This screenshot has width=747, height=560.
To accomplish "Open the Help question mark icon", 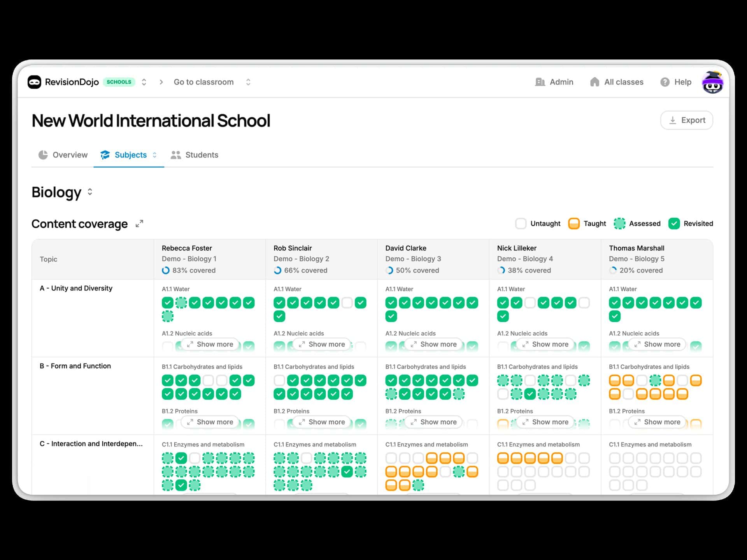I will (x=665, y=82).
